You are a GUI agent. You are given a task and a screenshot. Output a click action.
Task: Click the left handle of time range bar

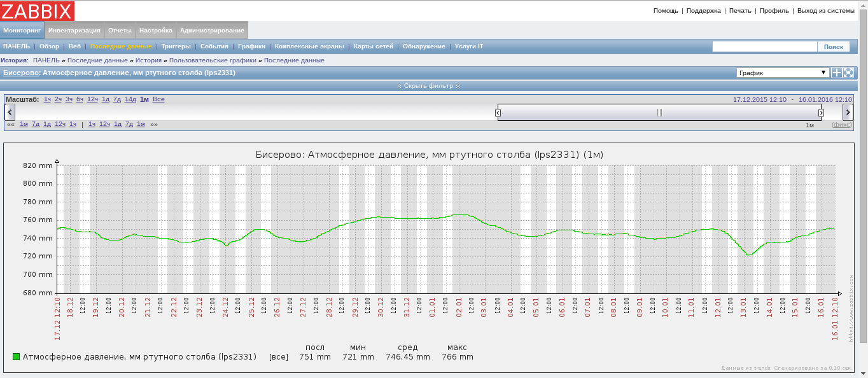coord(498,113)
